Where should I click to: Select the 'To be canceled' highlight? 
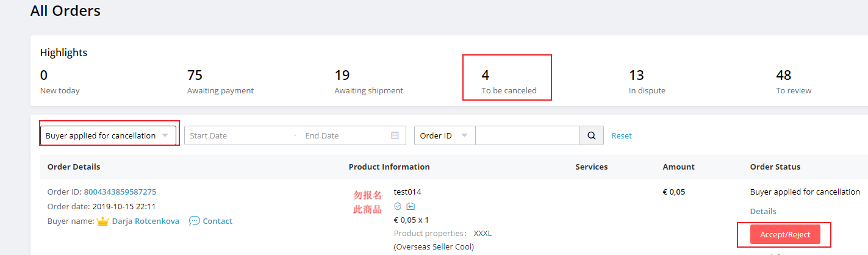[x=508, y=82]
